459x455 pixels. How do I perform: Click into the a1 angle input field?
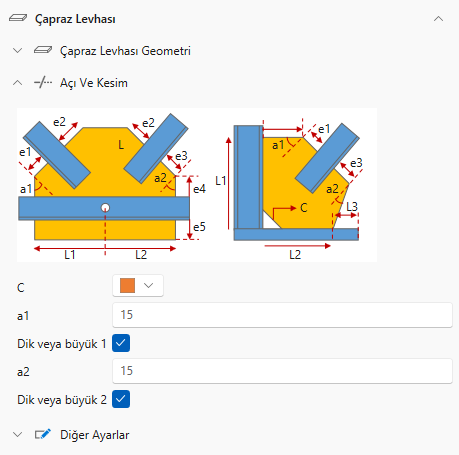tap(282, 315)
